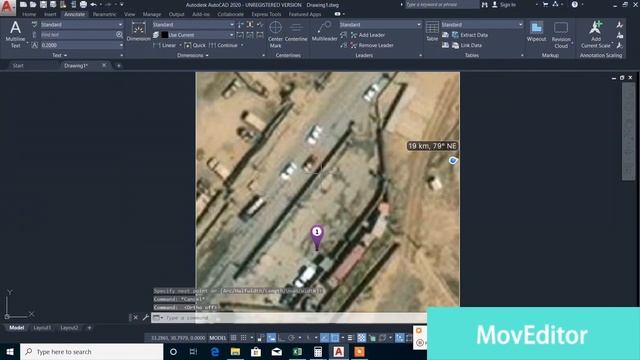
Task: Toggle lineweight display in the status bar
Action: (350, 338)
